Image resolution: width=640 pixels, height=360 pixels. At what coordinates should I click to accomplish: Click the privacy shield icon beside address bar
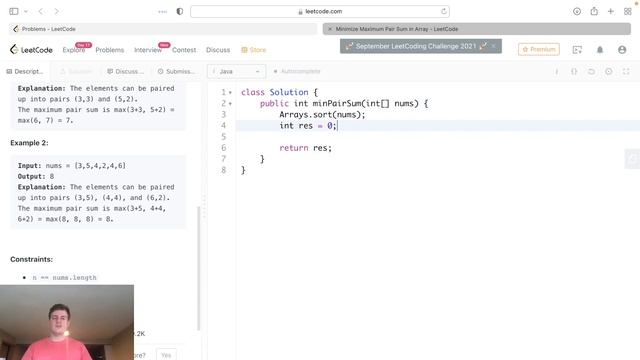[x=180, y=11]
